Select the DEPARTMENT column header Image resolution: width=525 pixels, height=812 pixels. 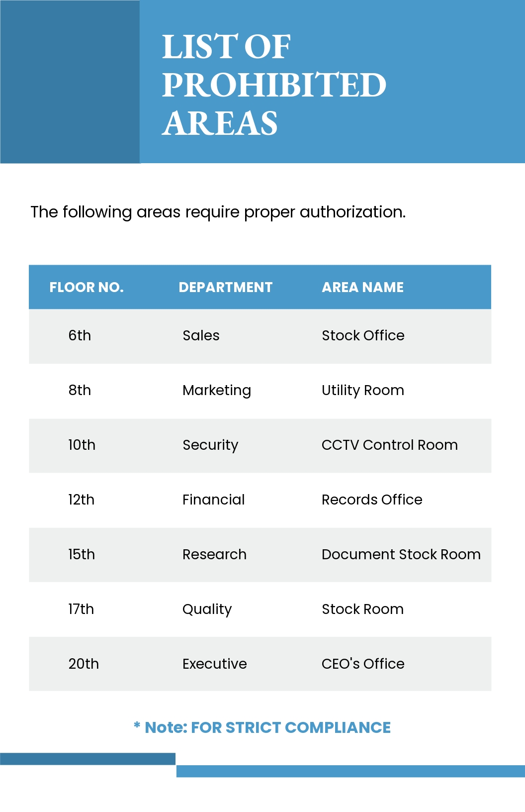pos(226,288)
